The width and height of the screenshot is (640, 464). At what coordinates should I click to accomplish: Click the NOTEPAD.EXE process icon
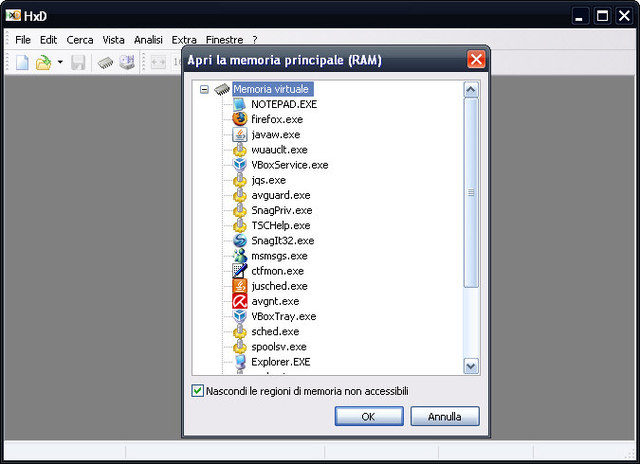point(240,104)
